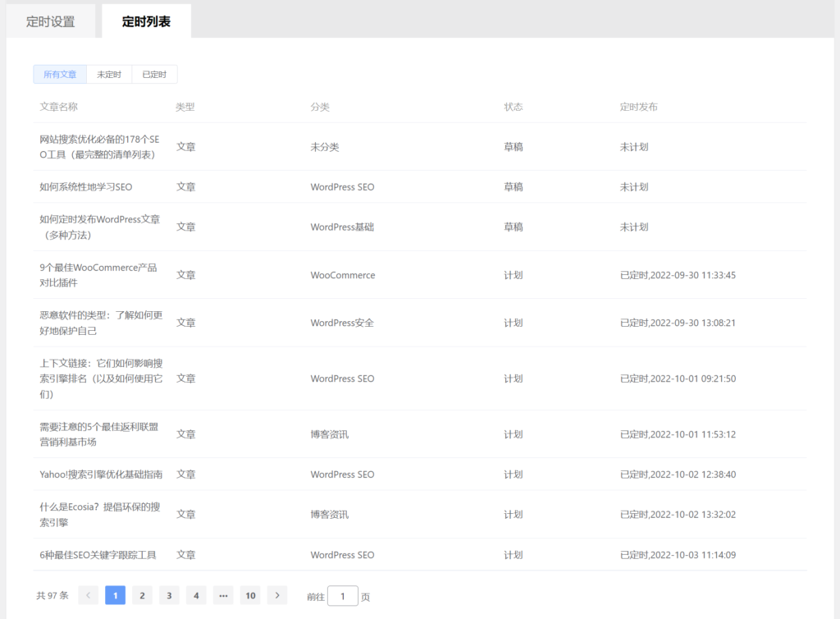Click 状态 column header
Image resolution: width=840 pixels, height=619 pixels.
tap(514, 108)
